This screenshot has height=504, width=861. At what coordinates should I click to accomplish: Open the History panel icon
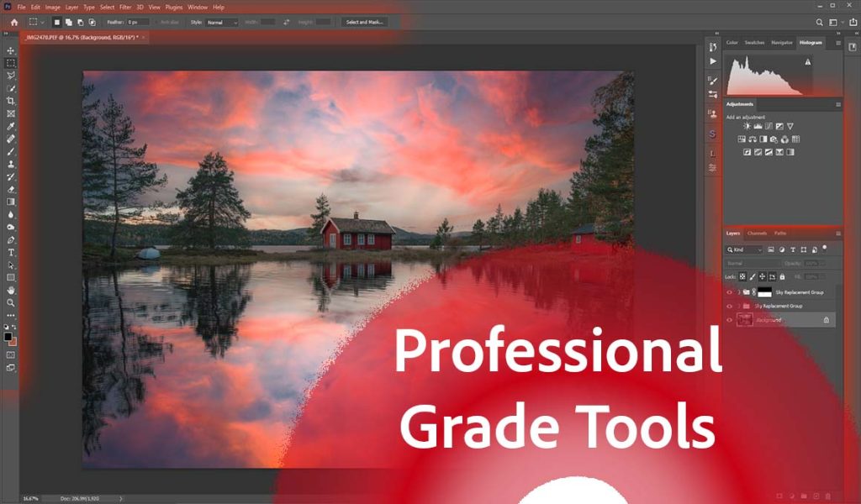click(x=713, y=47)
